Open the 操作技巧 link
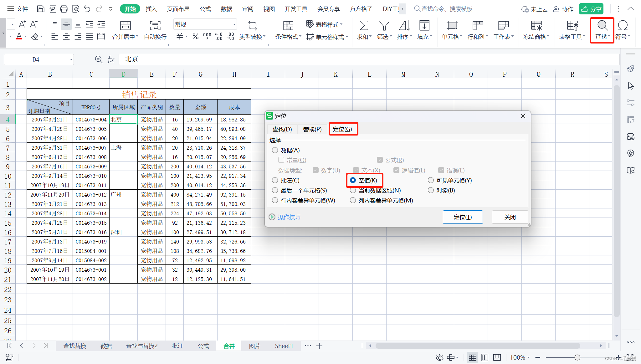Image resolution: width=641 pixels, height=364 pixels. point(289,217)
